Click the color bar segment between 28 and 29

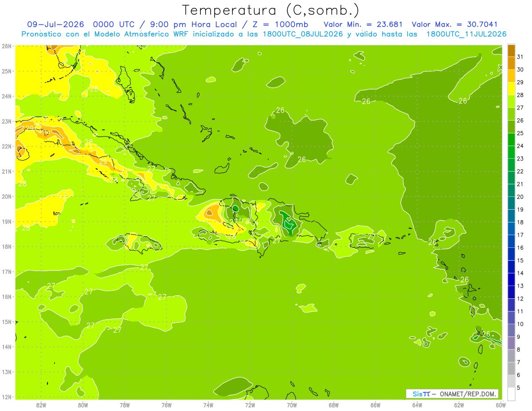(511, 89)
